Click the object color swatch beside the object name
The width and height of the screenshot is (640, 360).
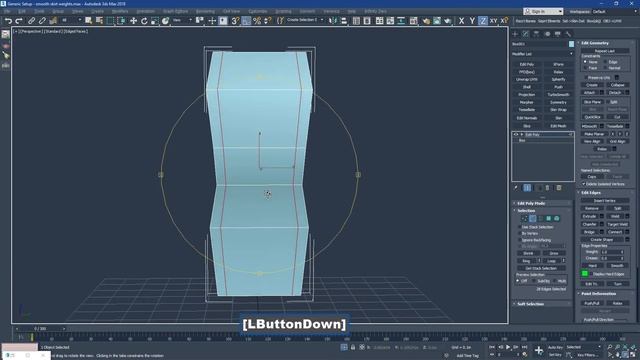571,44
